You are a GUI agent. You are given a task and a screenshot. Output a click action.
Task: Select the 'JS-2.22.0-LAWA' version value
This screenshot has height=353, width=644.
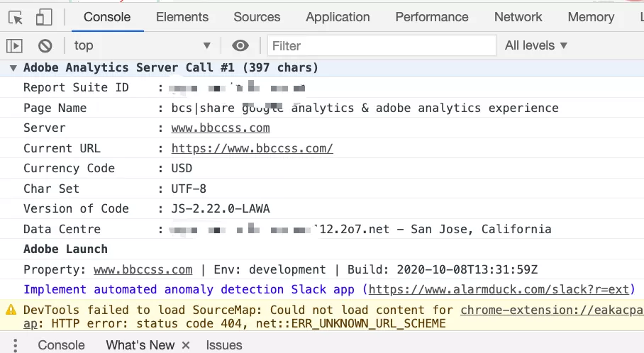point(221,209)
